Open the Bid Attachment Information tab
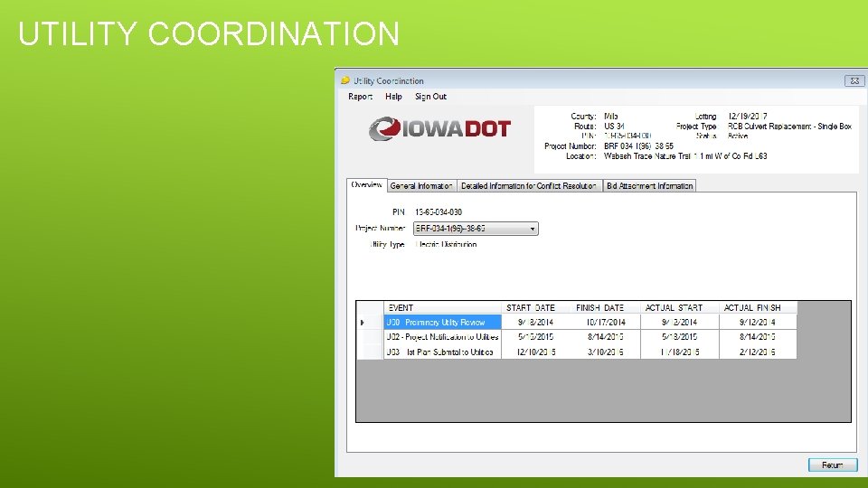868x488 pixels. (649, 186)
